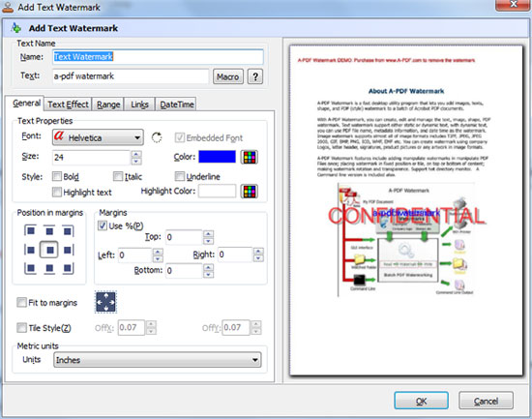Enable the Bold style checkbox
Screen dimensions: 532x419
click(x=57, y=176)
